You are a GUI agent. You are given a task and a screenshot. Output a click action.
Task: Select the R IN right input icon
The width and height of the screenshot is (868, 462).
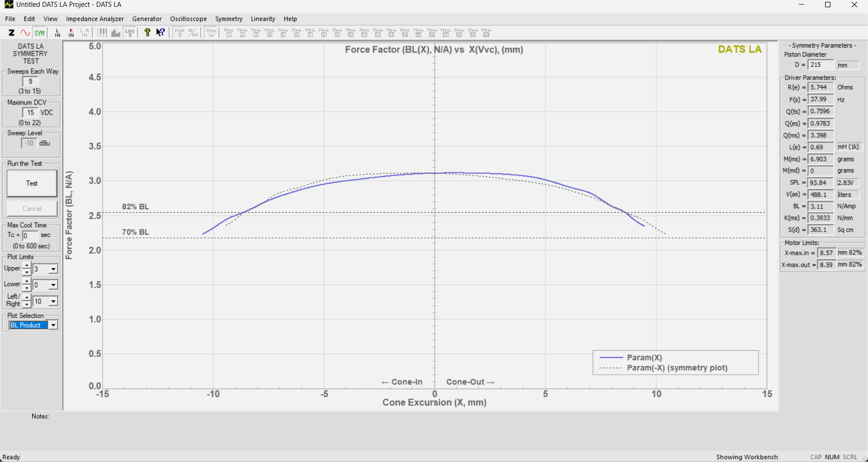tap(71, 33)
